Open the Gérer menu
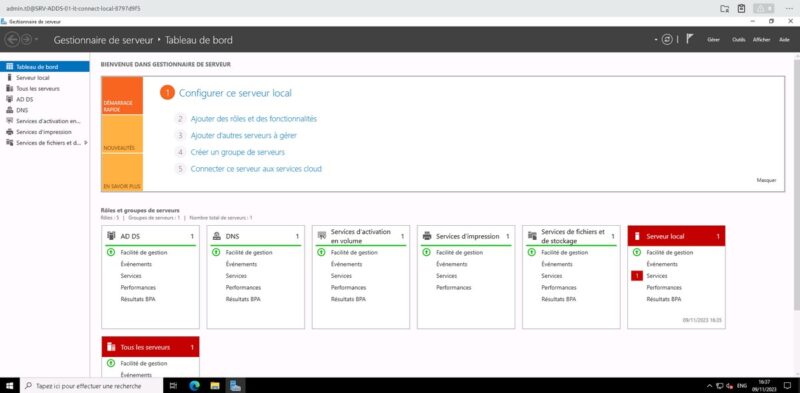The width and height of the screenshot is (800, 393). tap(713, 40)
